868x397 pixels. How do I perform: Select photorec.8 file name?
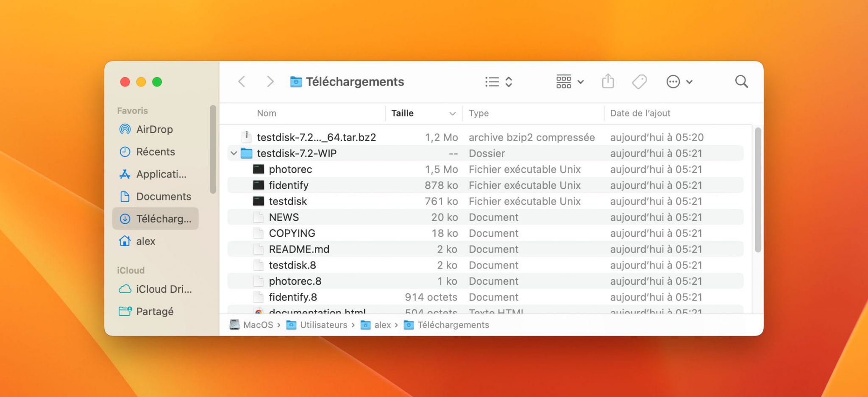click(295, 281)
